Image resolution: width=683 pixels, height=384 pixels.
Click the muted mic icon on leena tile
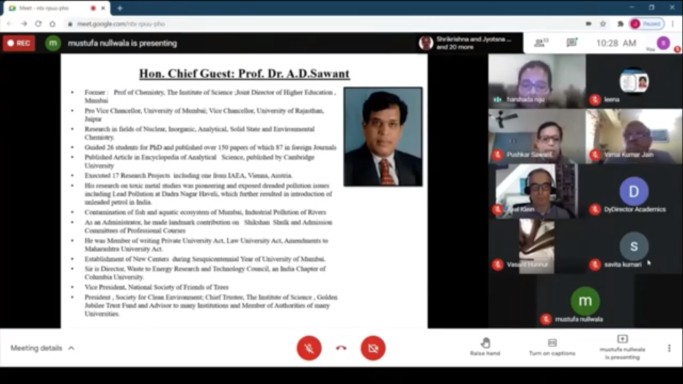[x=595, y=100]
